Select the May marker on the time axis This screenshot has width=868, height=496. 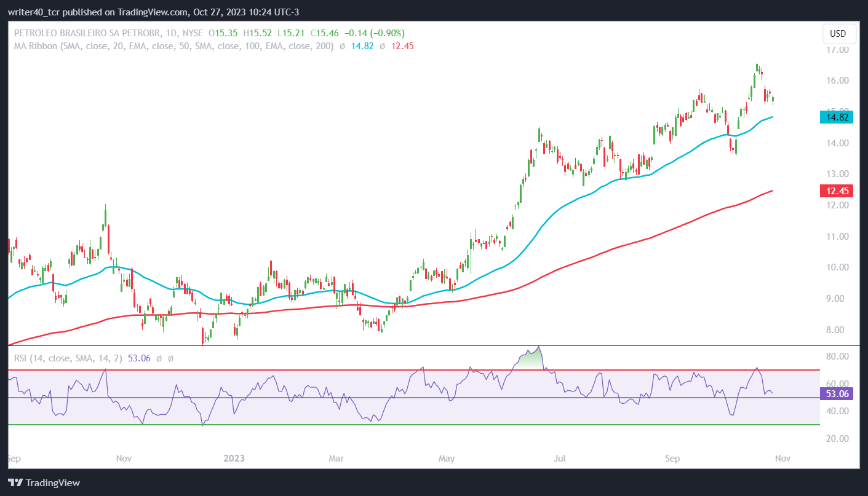coord(447,459)
